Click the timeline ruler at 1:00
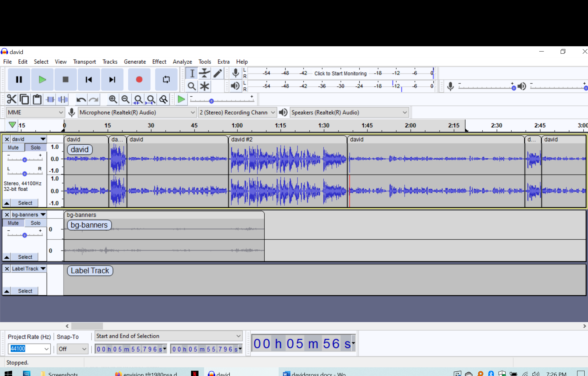588x376 pixels. 237,126
